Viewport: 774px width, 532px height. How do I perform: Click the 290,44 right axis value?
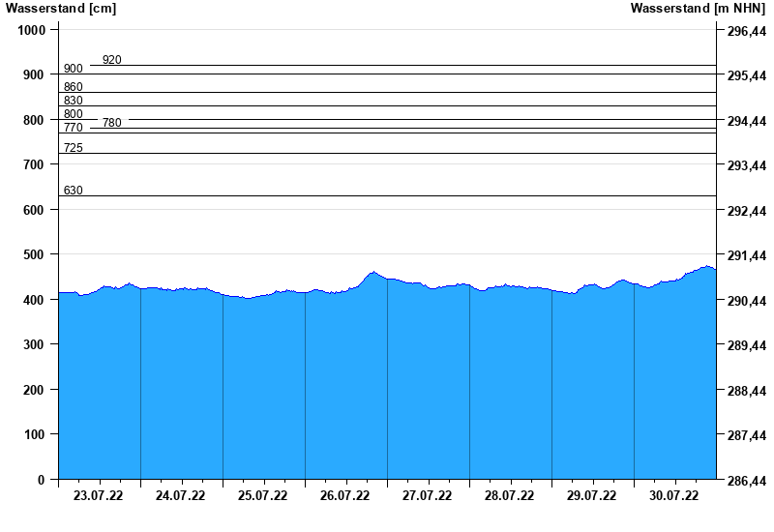pos(747,301)
